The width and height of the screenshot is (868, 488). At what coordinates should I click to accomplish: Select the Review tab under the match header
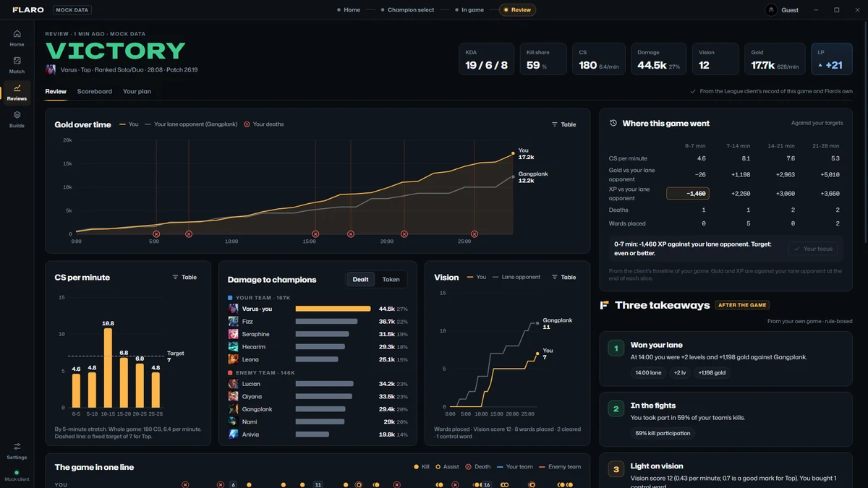tap(56, 92)
